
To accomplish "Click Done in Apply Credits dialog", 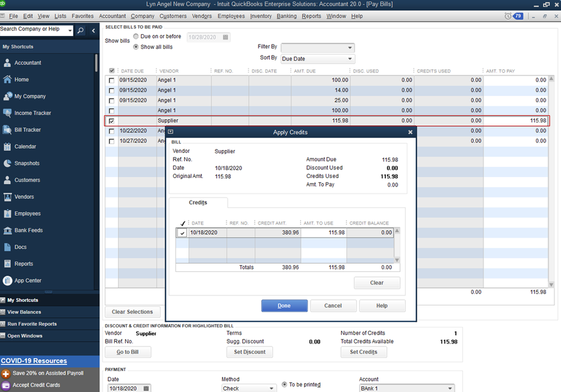I will (284, 306).
